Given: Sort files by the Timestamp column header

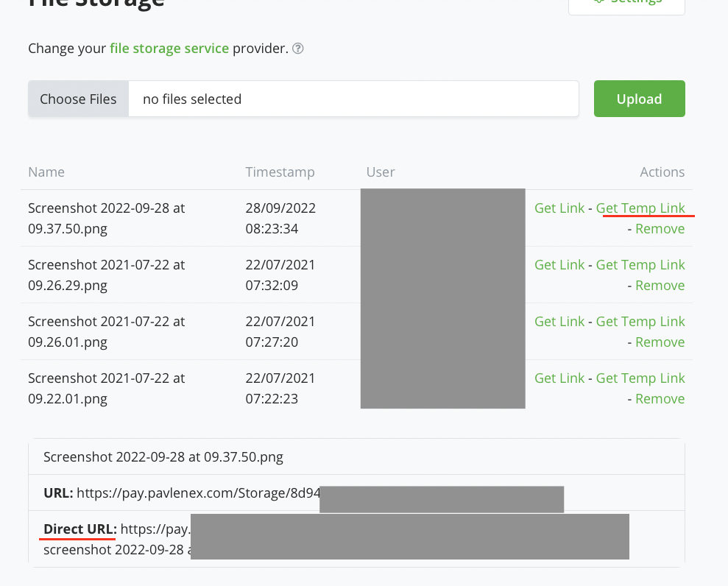Looking at the screenshot, I should click(280, 172).
